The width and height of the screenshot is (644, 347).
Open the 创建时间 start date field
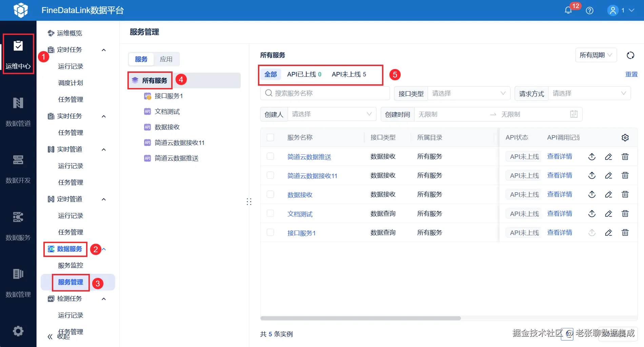coord(451,114)
